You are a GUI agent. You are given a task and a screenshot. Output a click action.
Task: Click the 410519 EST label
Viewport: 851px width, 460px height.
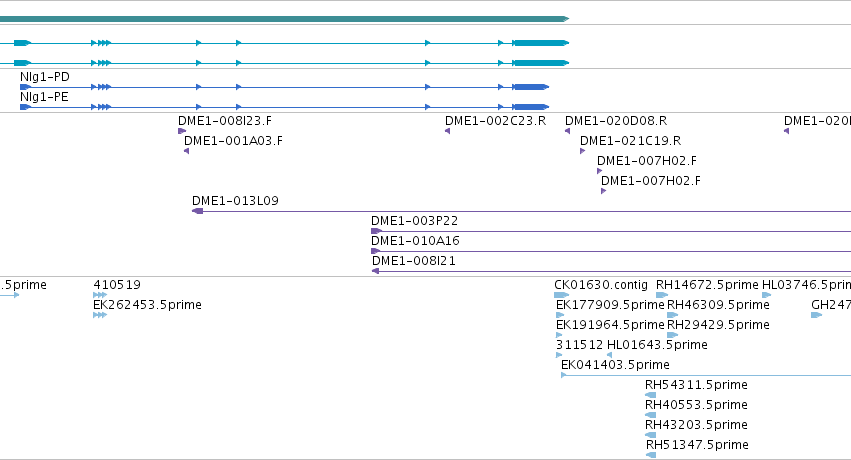(117, 285)
